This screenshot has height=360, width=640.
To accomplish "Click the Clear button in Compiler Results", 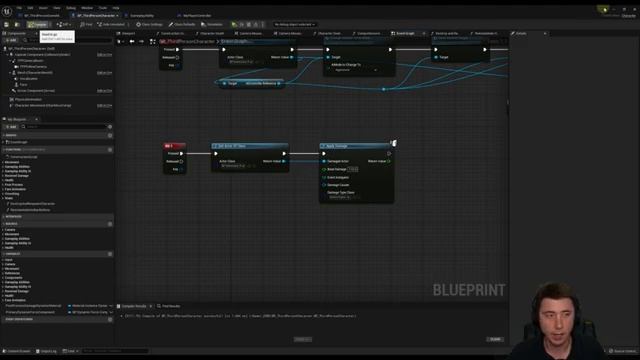I will click(495, 339).
